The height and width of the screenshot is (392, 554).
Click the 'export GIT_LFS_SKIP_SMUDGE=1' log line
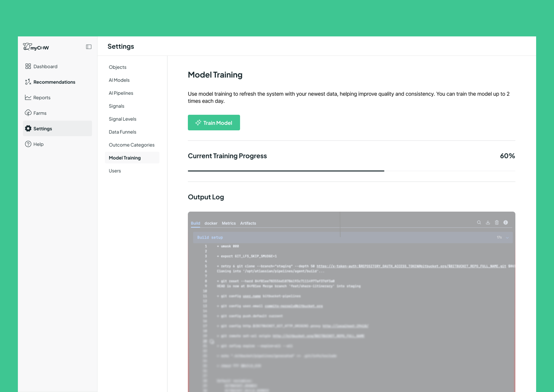[x=247, y=256]
